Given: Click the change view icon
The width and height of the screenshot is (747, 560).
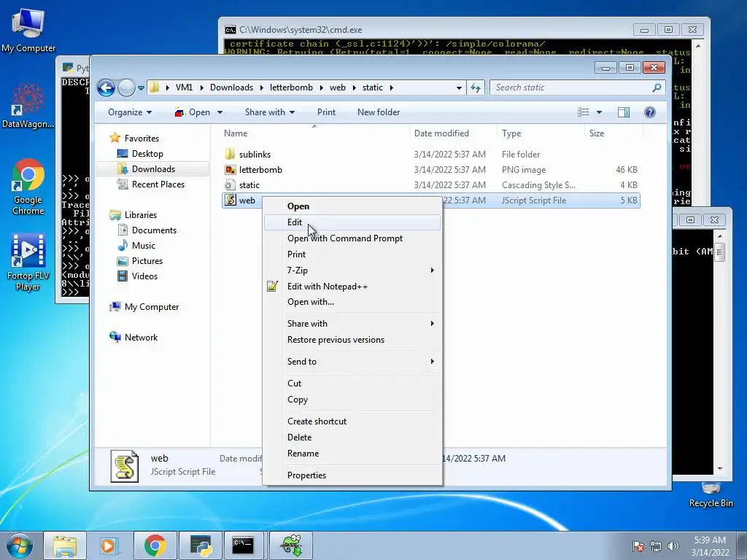Looking at the screenshot, I should (583, 112).
